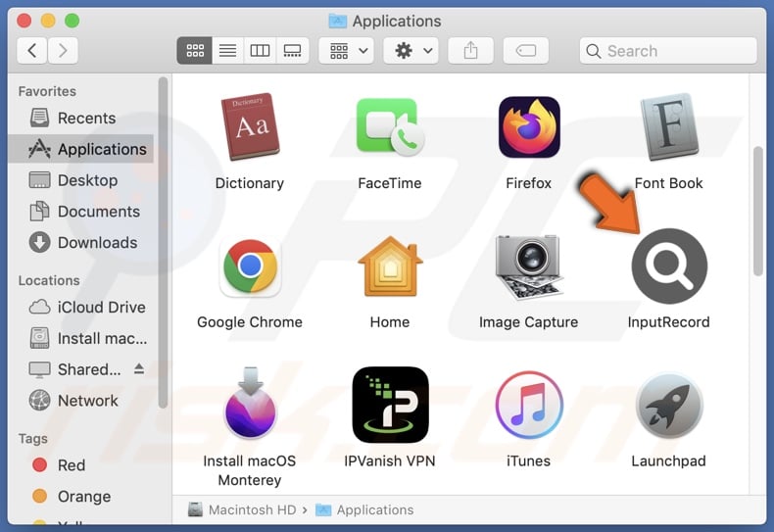Open the gear action menu dropdown
The height and width of the screenshot is (532, 774).
[x=411, y=50]
